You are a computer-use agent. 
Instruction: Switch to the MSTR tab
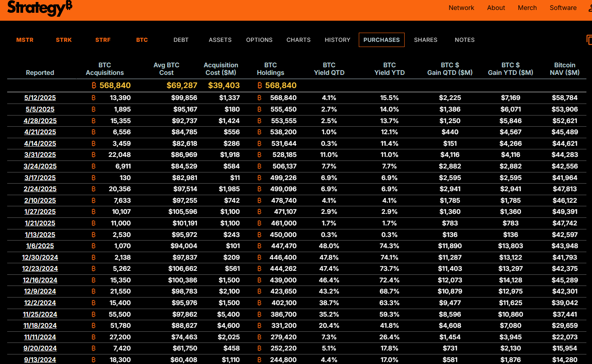click(25, 40)
